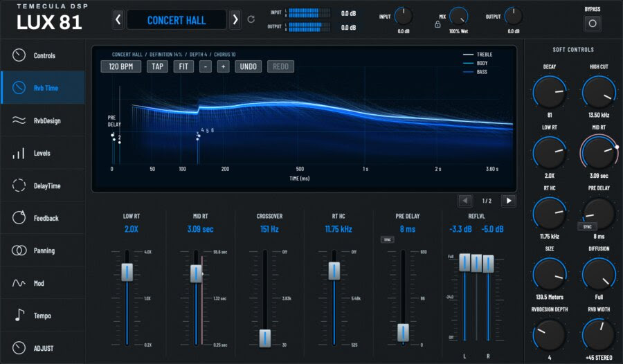
Task: Click the 3.09 sec MID RT value
Action: 200,229
